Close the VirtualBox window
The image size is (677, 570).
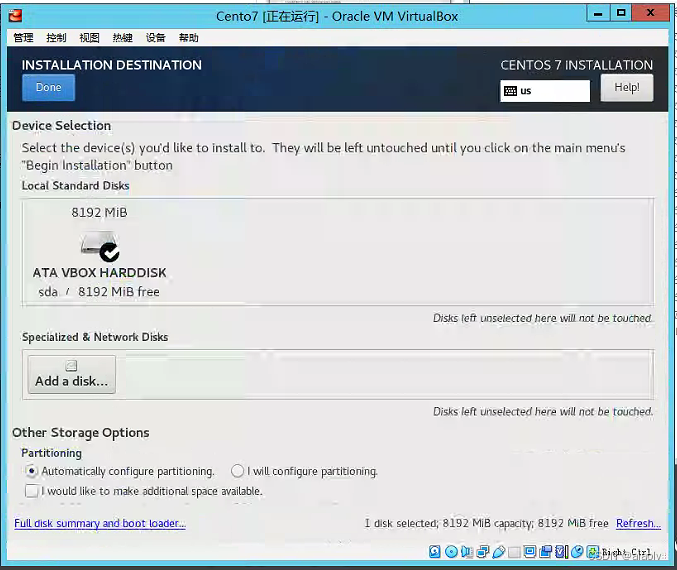(651, 13)
